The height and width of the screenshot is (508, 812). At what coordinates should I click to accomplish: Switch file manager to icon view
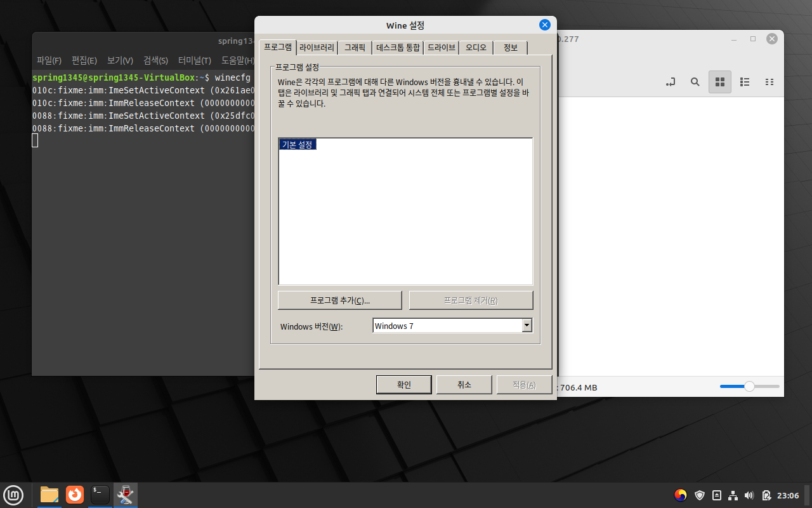[x=720, y=82]
